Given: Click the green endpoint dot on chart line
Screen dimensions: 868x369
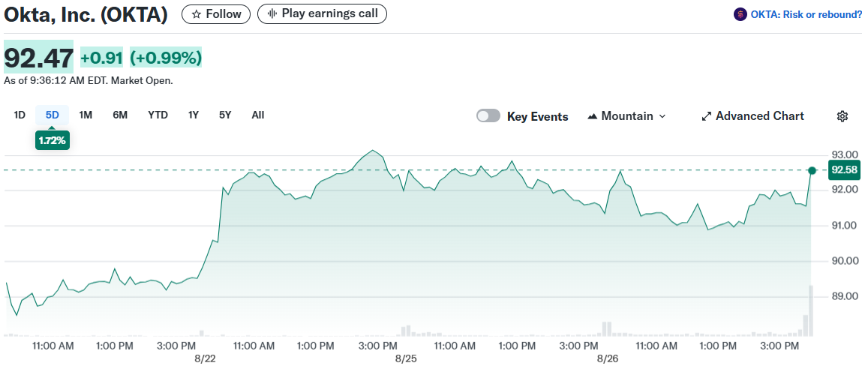Looking at the screenshot, I should (x=812, y=169).
